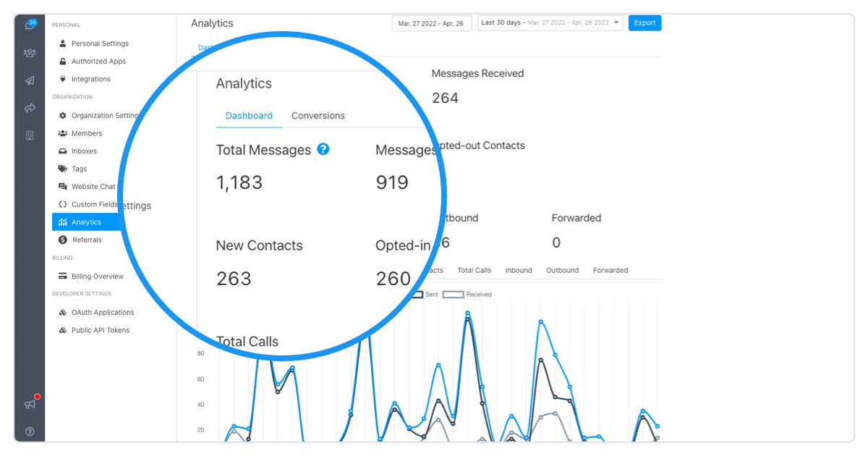Select the Total Calls chart tab
This screenshot has height=456, width=868.
[x=475, y=270]
